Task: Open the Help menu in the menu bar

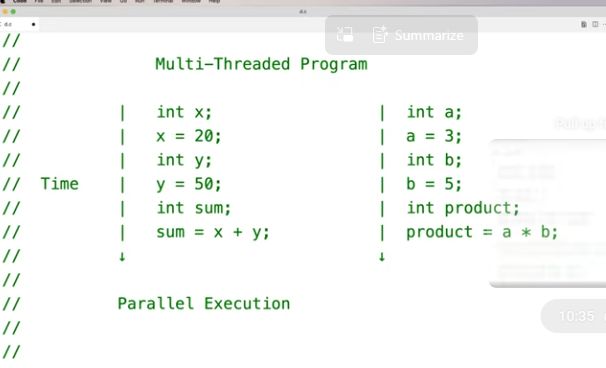Action: 214,2
